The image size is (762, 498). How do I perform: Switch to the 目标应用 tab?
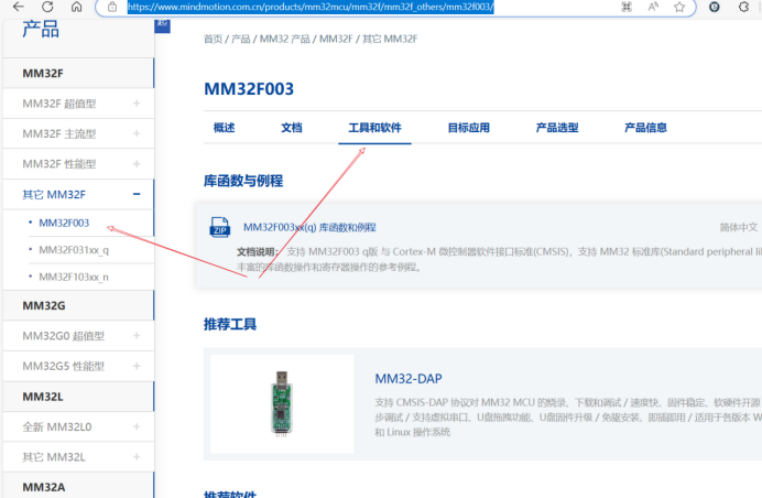468,128
